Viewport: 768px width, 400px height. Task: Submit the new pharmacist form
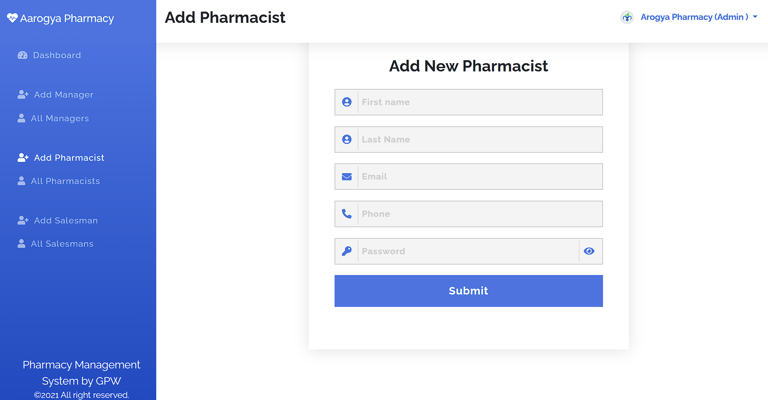coord(469,291)
